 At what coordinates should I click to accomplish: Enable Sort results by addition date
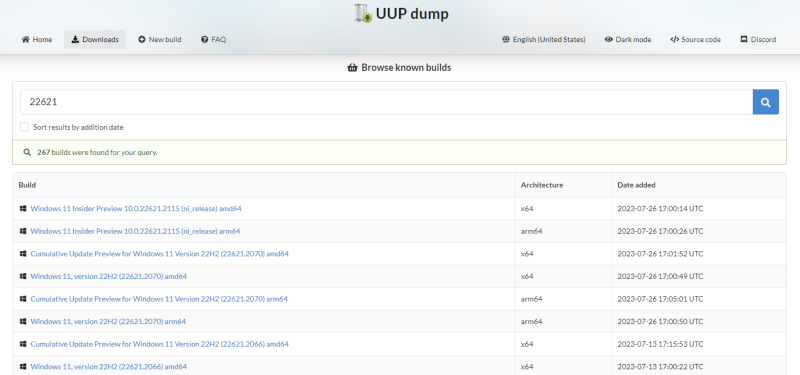click(x=24, y=127)
